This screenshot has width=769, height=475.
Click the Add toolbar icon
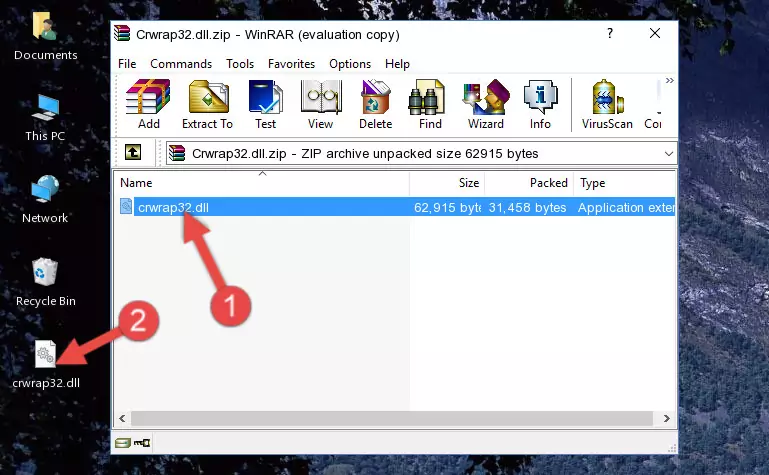tap(148, 104)
